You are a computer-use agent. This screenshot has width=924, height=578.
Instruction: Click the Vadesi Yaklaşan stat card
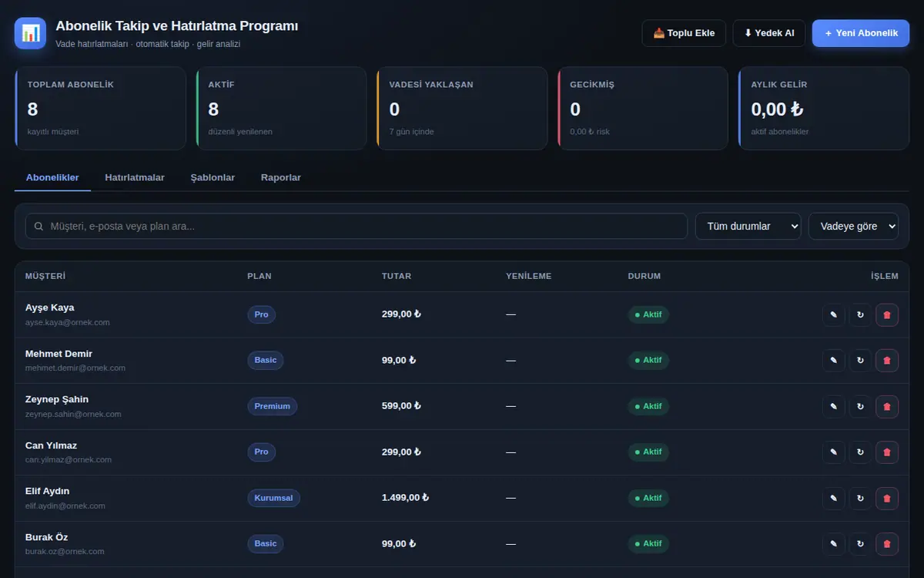point(462,108)
